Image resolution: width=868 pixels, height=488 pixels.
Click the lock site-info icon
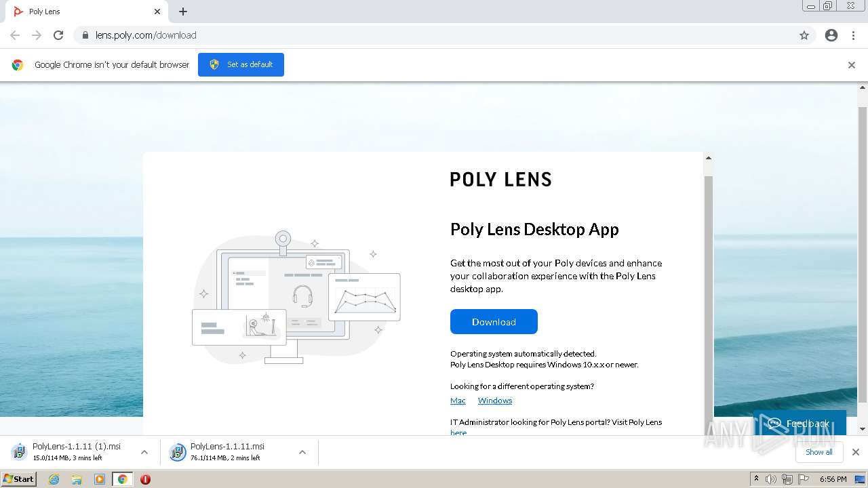85,35
